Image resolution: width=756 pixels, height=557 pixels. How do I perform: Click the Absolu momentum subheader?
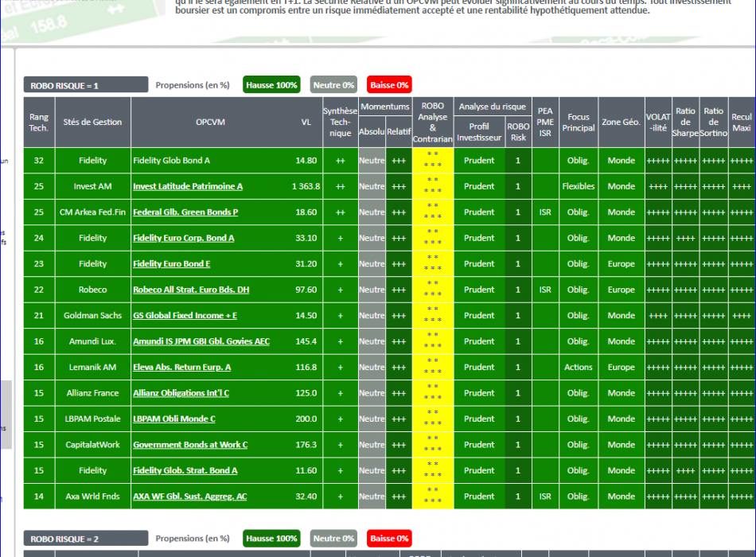(x=372, y=131)
